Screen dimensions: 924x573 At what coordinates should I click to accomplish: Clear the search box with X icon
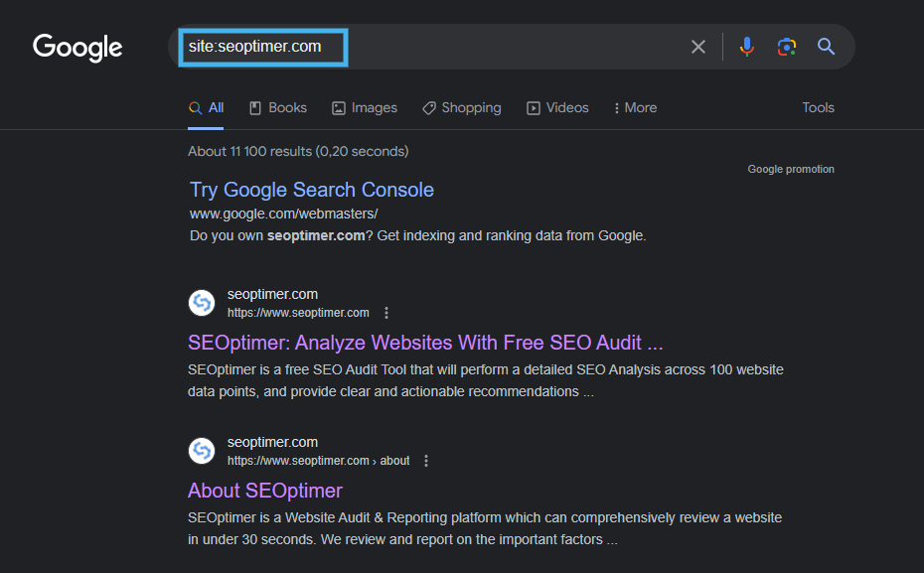point(698,47)
